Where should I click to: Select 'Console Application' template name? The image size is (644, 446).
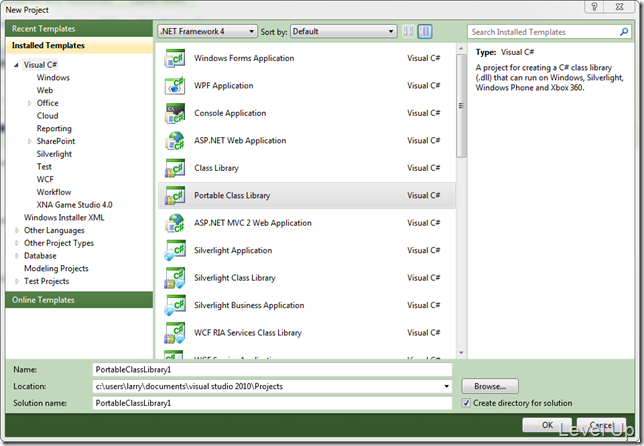pyautogui.click(x=230, y=113)
